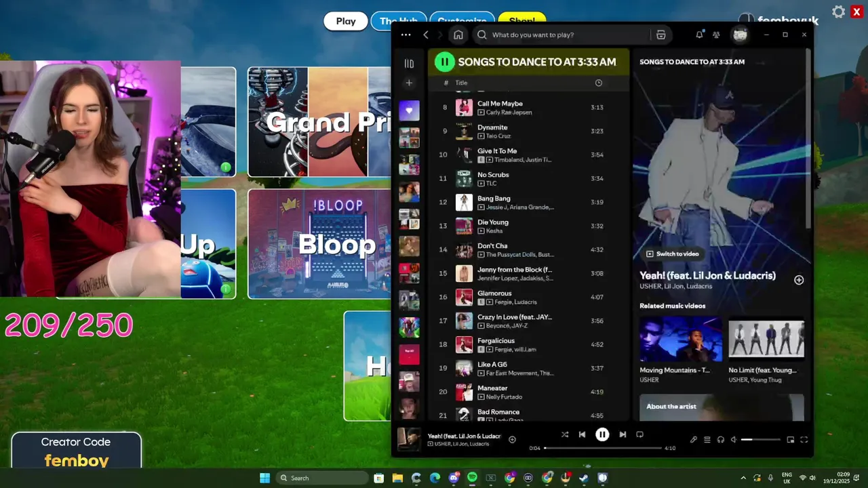Image resolution: width=868 pixels, height=488 pixels.
Task: Open Microsoft Edge from taskbar
Action: (435, 478)
